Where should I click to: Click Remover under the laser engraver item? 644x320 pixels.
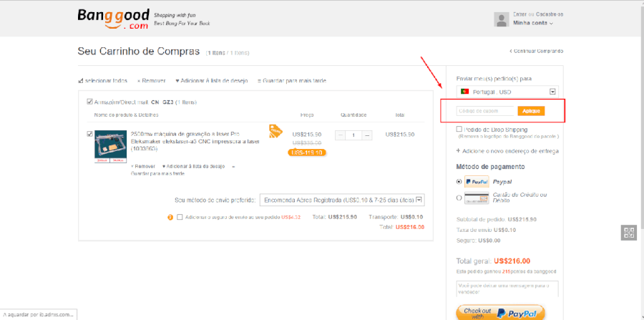tap(143, 166)
